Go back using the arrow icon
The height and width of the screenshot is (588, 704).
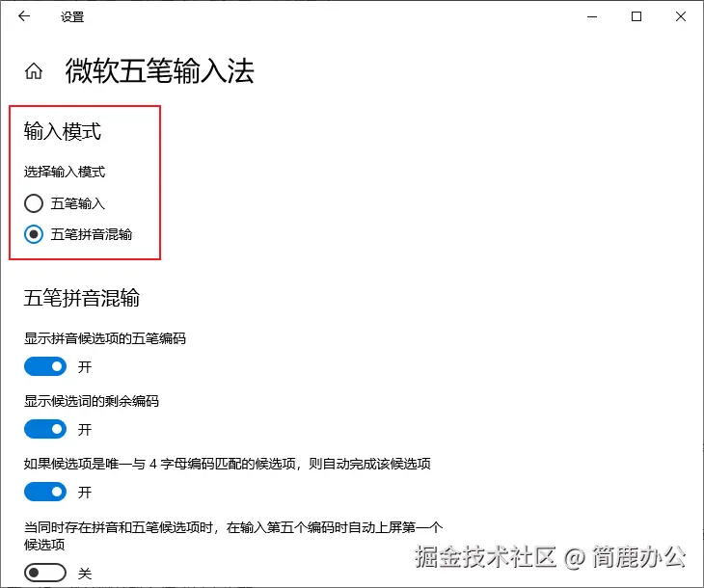pos(24,16)
